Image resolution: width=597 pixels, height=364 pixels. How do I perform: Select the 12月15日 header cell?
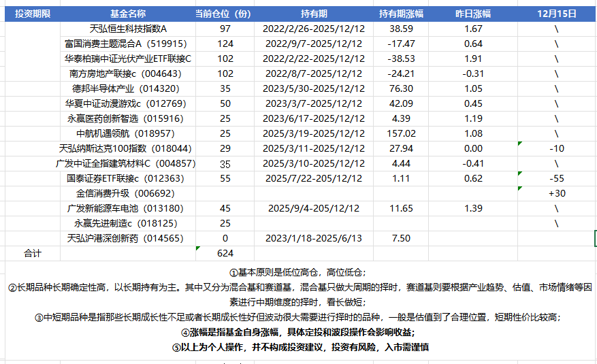[557, 14]
